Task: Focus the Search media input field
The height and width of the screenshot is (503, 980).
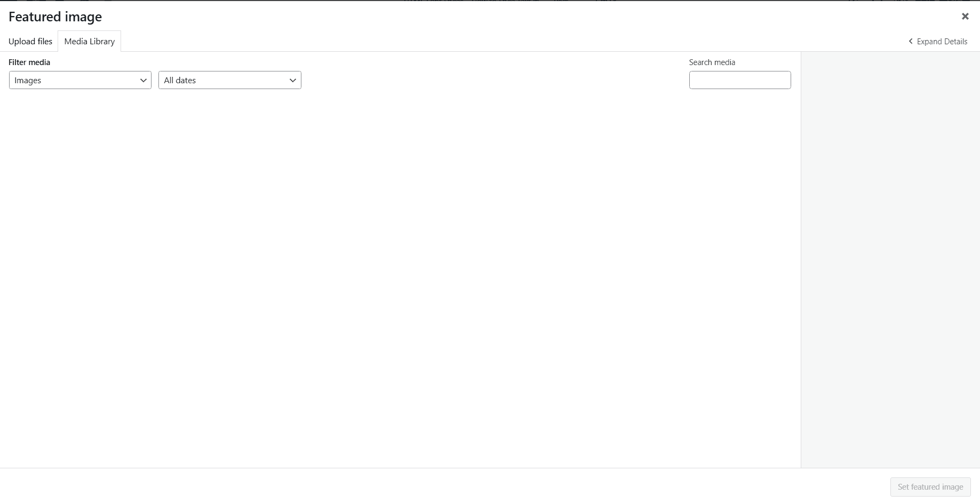Action: 739,80
